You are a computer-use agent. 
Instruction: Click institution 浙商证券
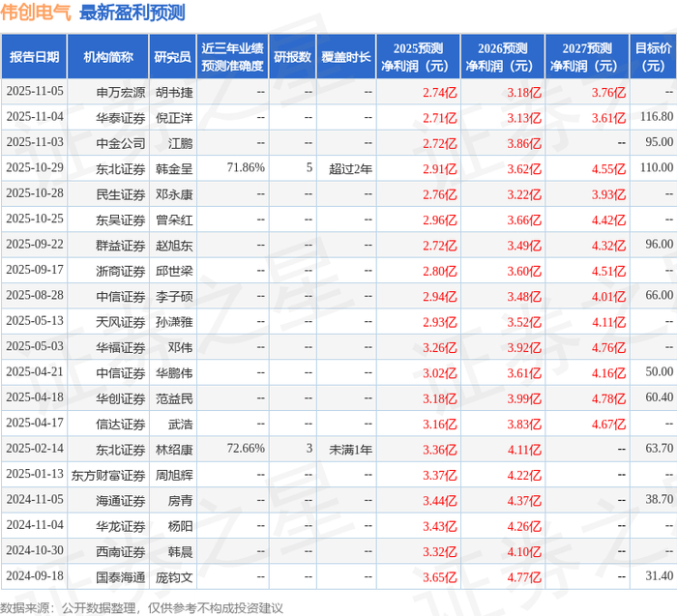click(121, 271)
